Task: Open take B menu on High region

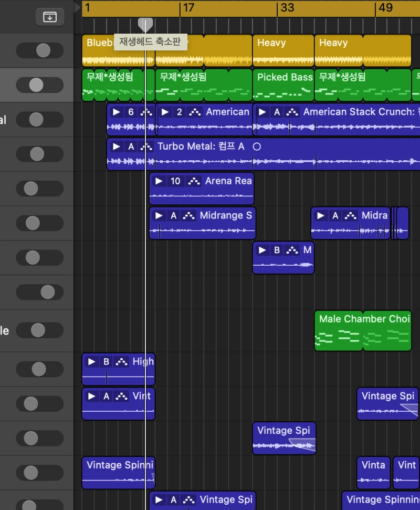Action: tap(107, 362)
